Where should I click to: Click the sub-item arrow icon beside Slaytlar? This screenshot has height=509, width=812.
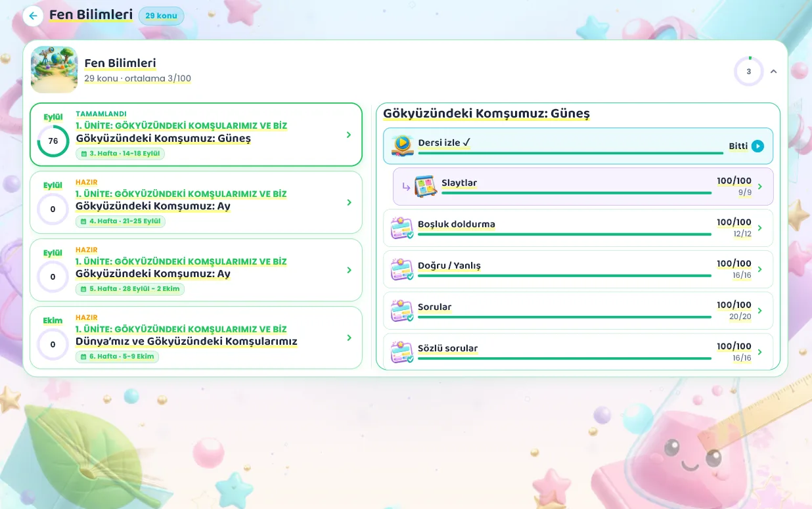(x=406, y=187)
